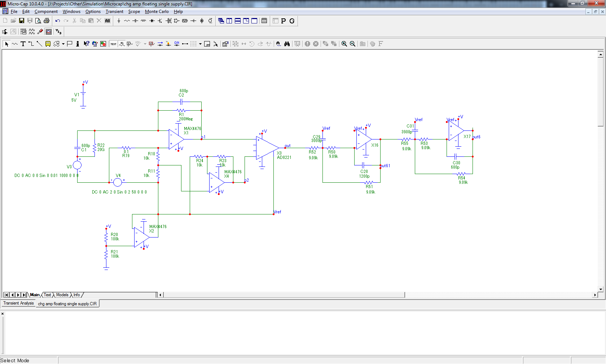Switch to the Text page tab
This screenshot has height=364, width=606.
coord(47,295)
